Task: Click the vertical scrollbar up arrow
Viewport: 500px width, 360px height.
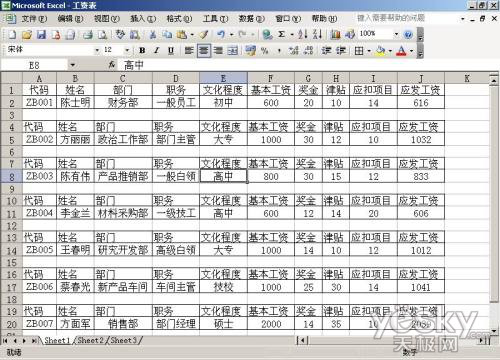Action: click(x=494, y=80)
